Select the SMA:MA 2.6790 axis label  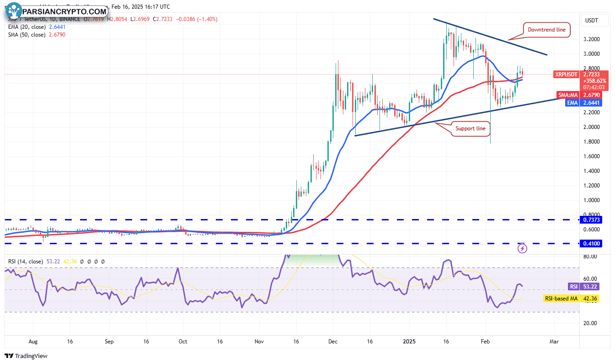pyautogui.click(x=579, y=95)
